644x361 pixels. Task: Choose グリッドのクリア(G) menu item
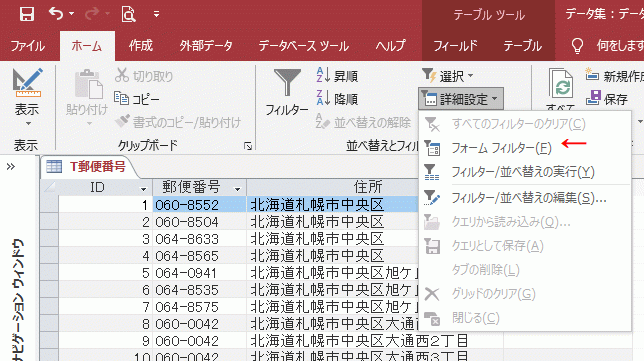point(524,294)
